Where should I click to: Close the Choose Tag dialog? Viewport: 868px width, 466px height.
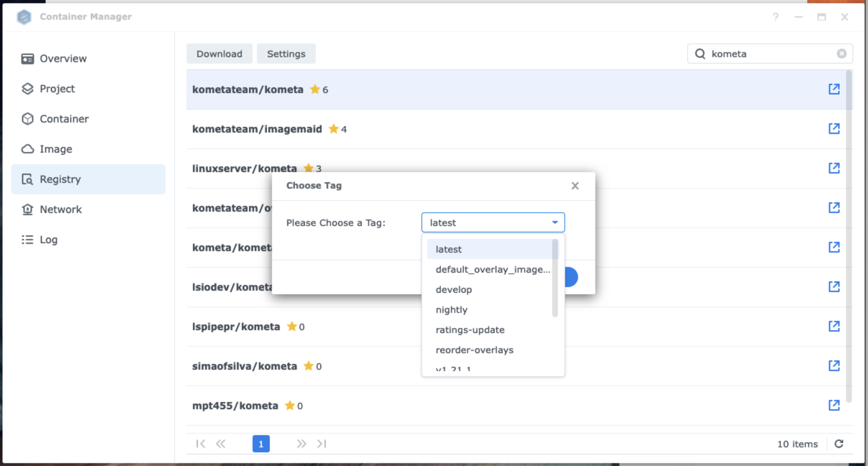click(x=575, y=186)
